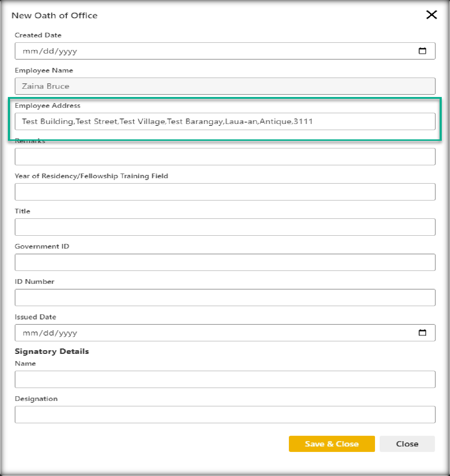
Task: Focus the Employee Address text field
Action: tap(225, 121)
